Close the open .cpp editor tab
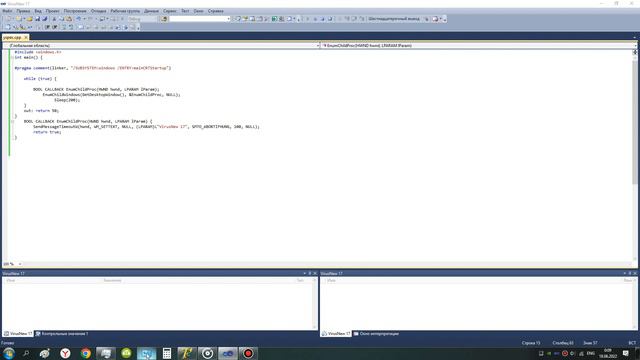The image size is (640, 360). 26,38
